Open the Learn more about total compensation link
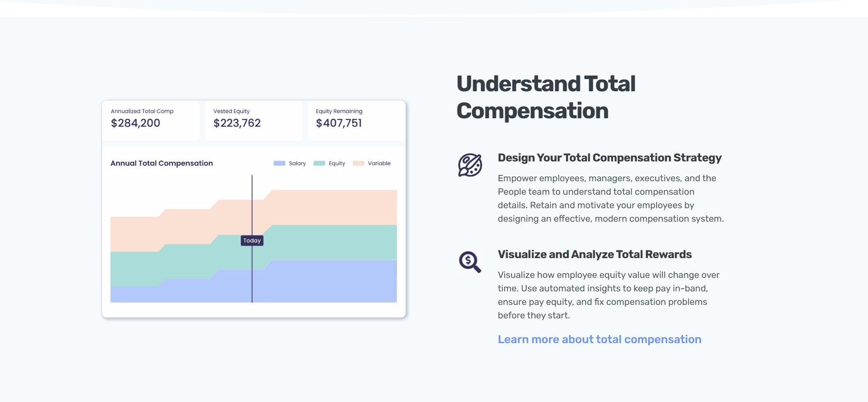The height and width of the screenshot is (402, 868). (599, 339)
